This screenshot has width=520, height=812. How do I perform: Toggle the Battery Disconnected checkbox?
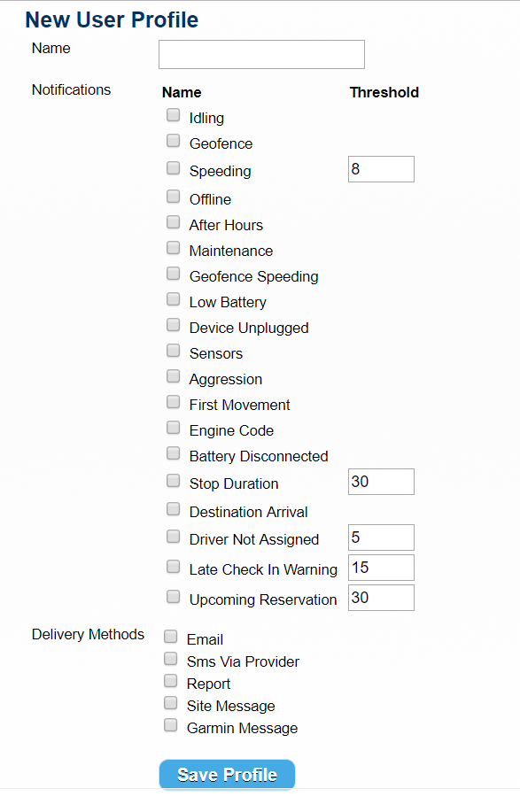(x=173, y=453)
